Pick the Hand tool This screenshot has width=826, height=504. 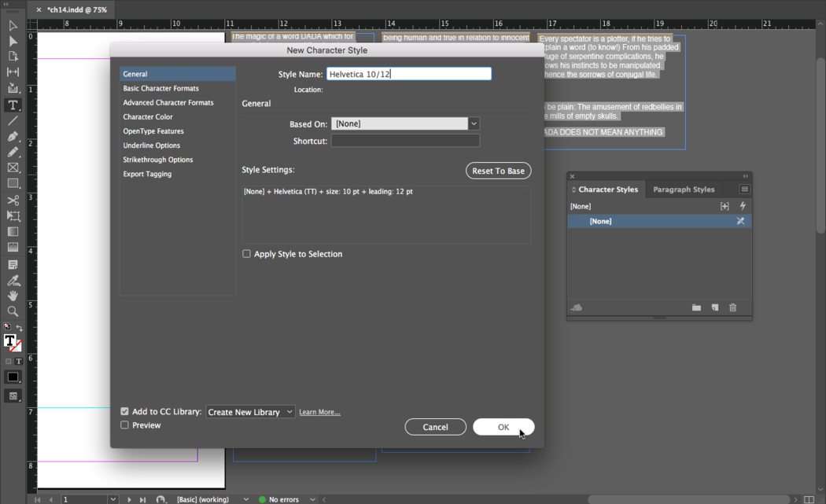(13, 296)
